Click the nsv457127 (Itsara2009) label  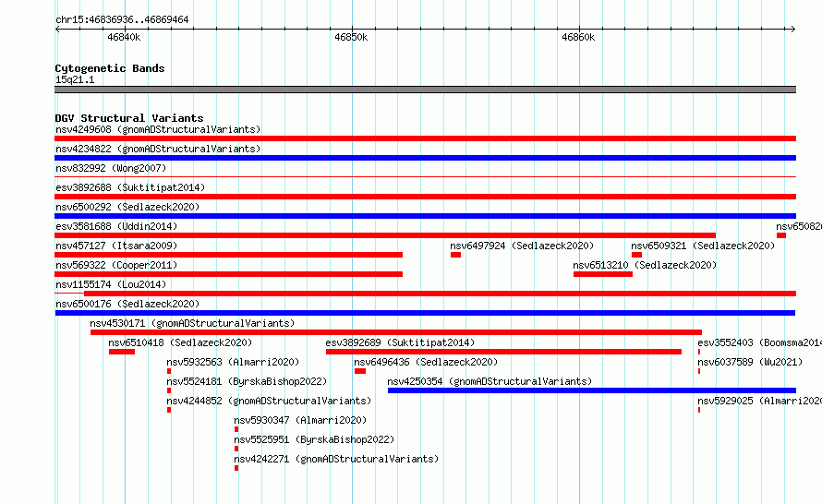(x=116, y=246)
